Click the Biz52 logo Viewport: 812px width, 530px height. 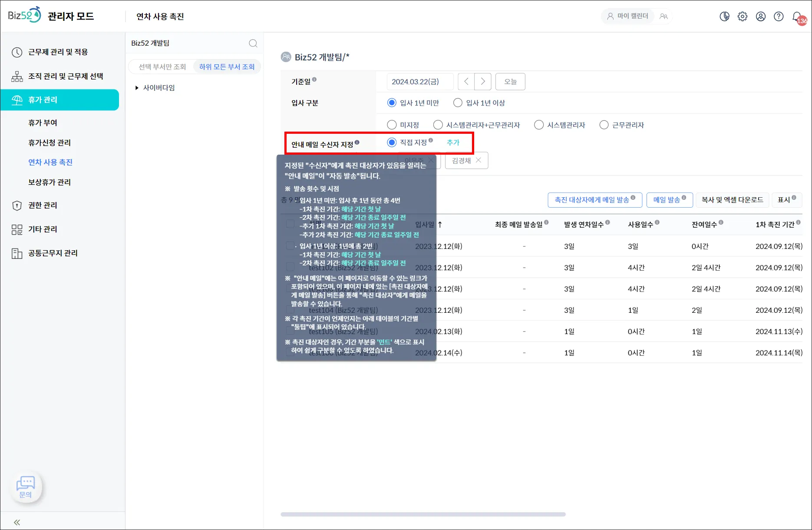pyautogui.click(x=24, y=15)
